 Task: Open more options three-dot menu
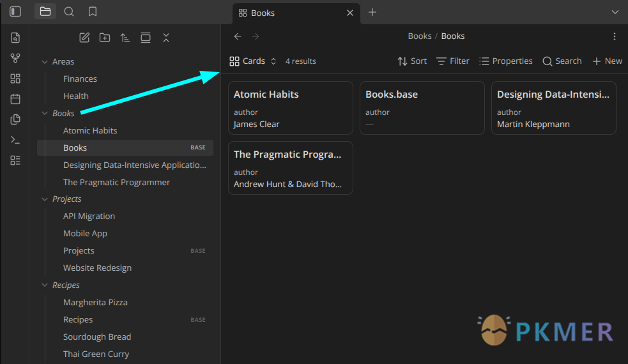click(615, 36)
